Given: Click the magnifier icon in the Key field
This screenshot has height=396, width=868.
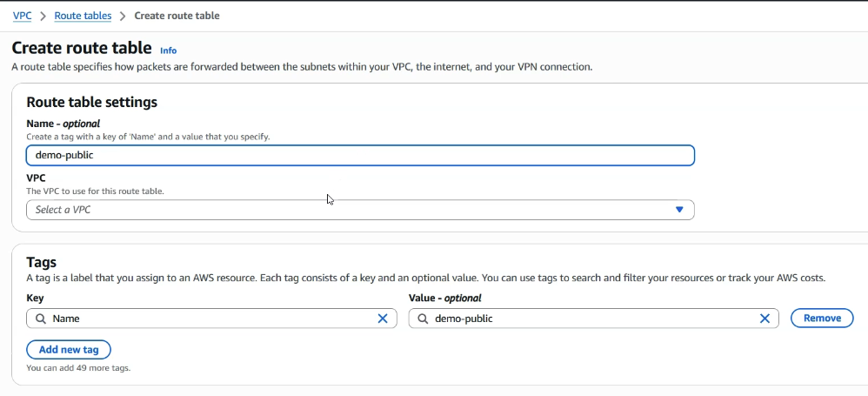Looking at the screenshot, I should point(41,319).
